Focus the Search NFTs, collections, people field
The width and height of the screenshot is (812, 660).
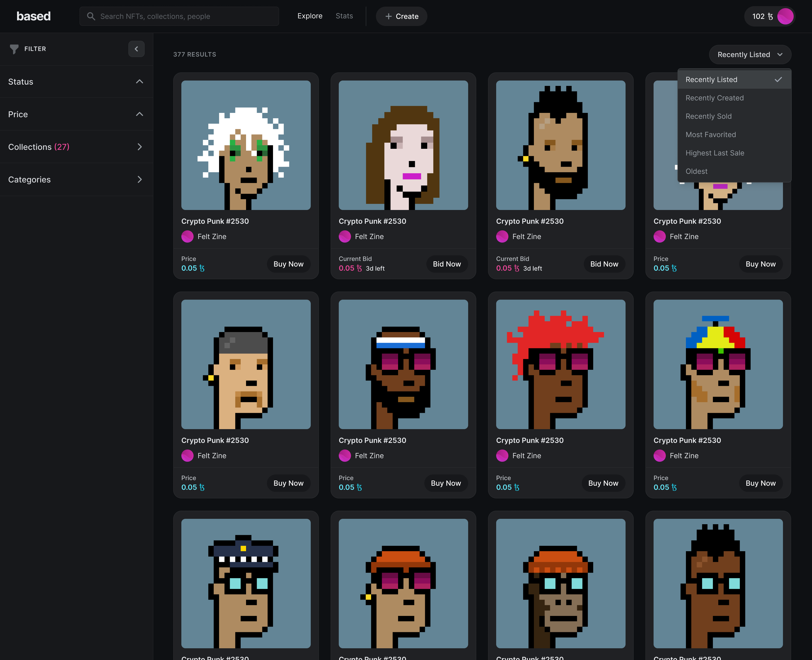click(x=179, y=16)
